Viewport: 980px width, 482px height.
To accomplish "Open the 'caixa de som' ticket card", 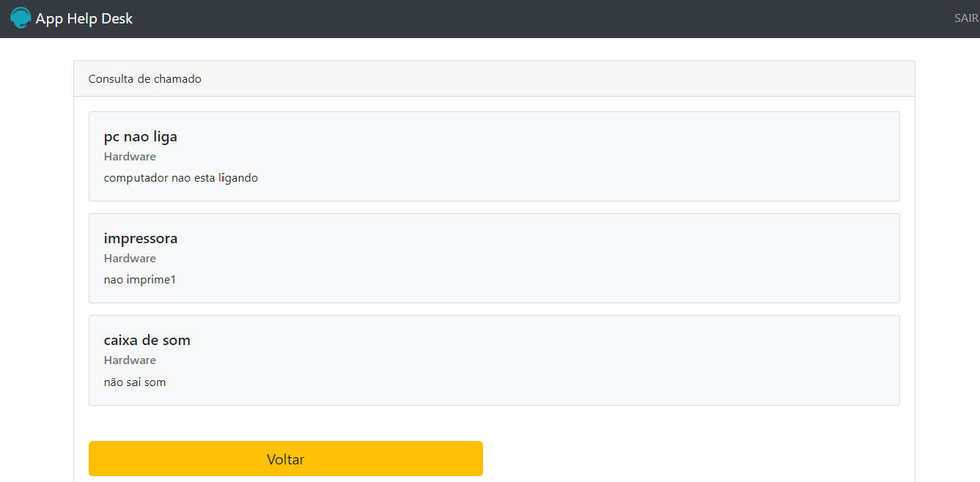I will [x=493, y=360].
